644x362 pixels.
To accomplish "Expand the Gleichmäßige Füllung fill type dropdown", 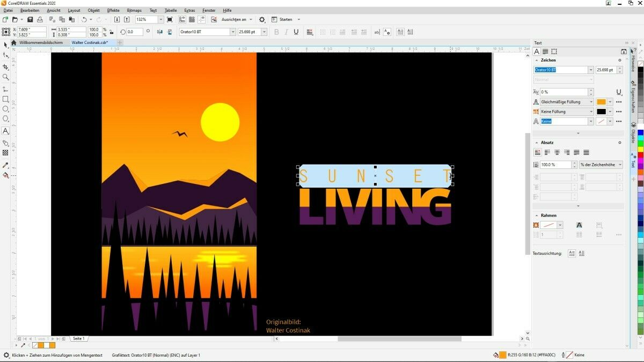I will [x=591, y=102].
